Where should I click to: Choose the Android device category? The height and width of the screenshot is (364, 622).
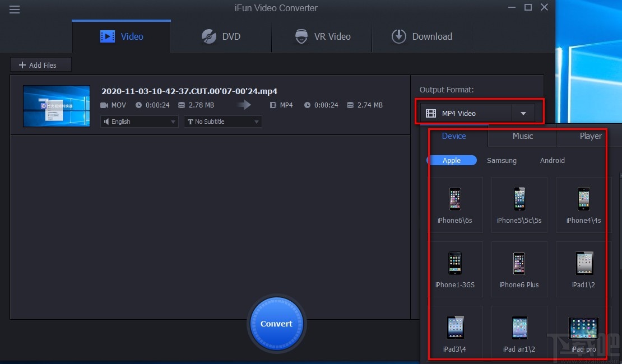point(552,160)
